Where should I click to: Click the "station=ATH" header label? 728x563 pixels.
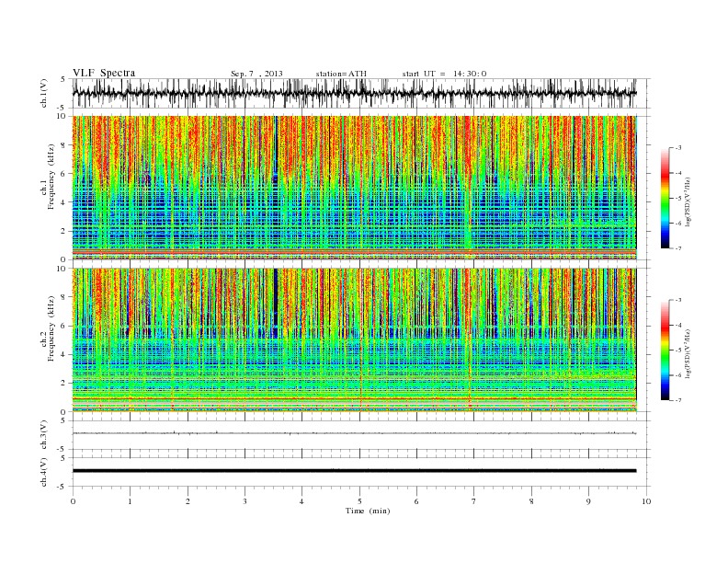tap(341, 74)
